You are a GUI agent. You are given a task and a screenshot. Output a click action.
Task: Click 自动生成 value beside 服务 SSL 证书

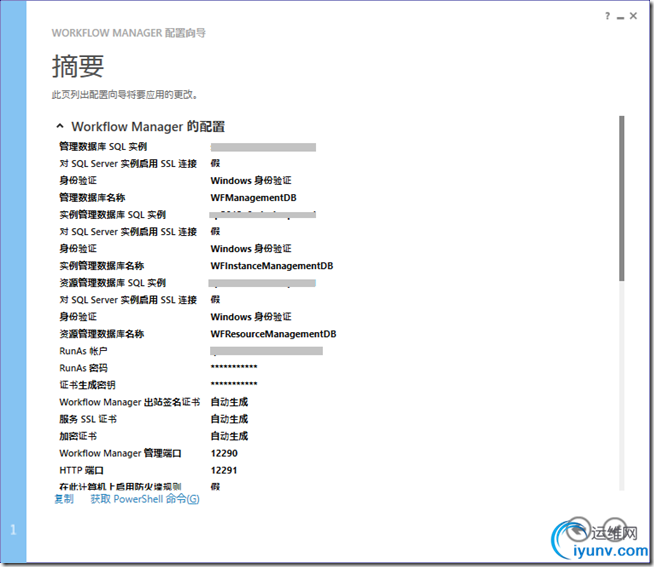(229, 419)
